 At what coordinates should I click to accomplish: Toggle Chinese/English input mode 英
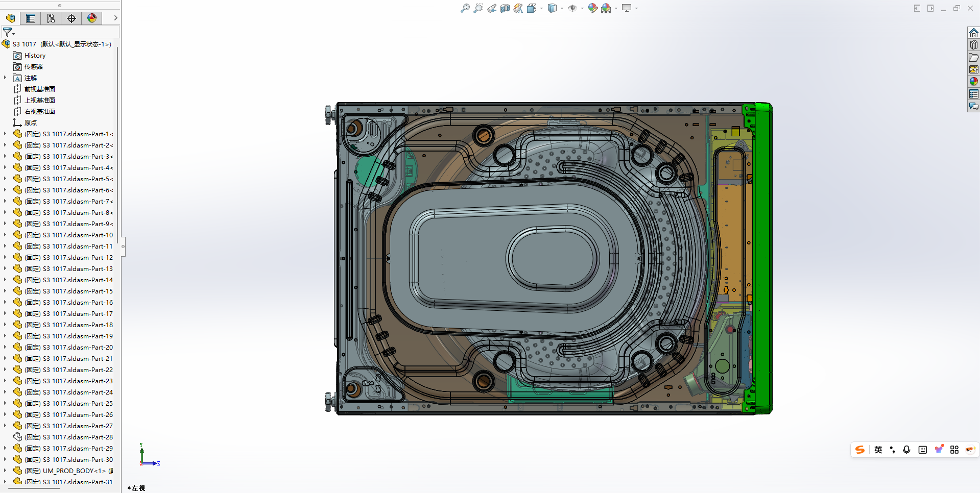(878, 450)
